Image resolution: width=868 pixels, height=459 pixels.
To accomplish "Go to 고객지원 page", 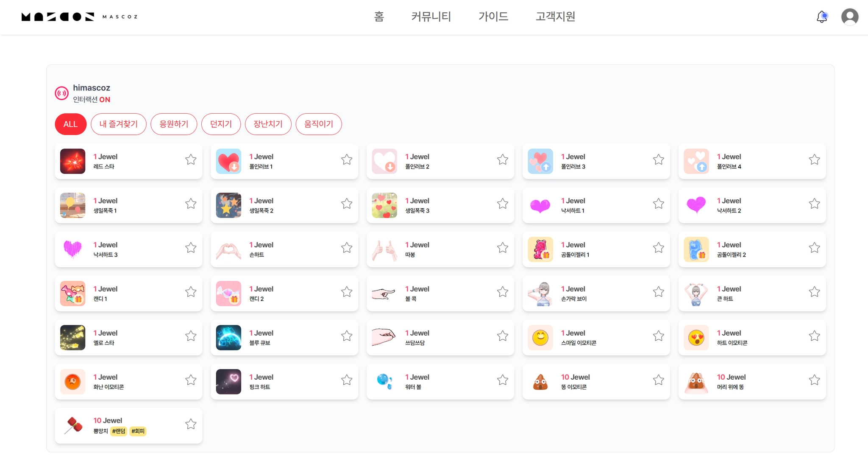I will (555, 17).
